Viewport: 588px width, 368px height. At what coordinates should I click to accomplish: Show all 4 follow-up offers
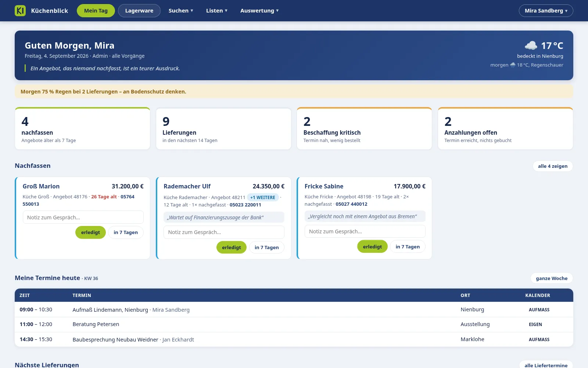(x=553, y=166)
